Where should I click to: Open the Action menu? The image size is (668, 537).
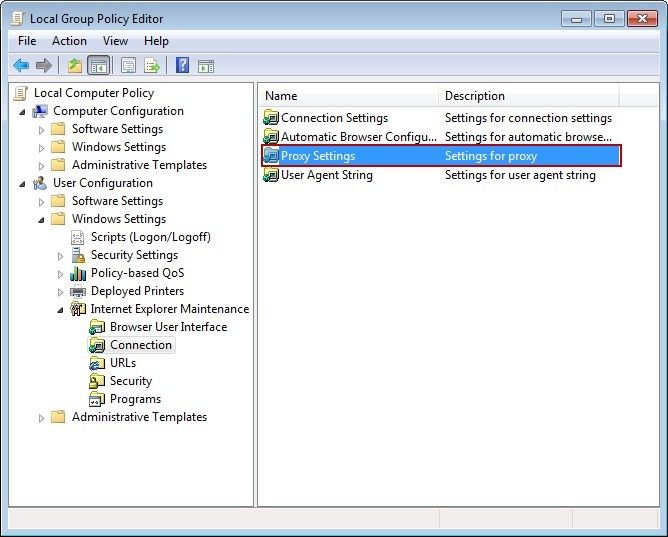[69, 41]
